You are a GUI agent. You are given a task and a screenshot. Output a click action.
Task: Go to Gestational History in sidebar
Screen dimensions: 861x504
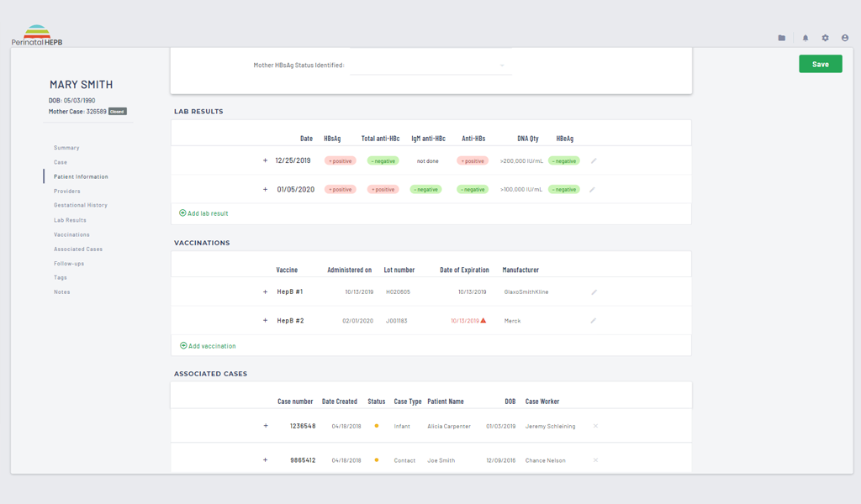click(80, 205)
